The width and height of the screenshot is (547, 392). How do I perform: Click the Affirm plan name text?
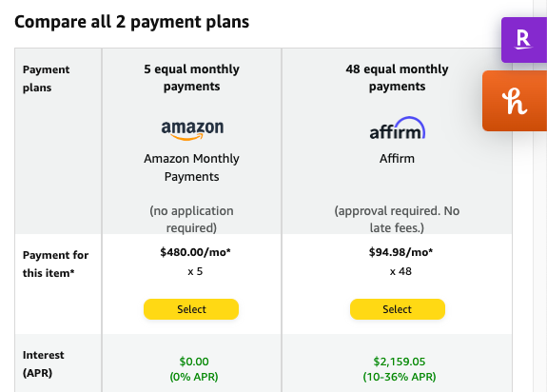[397, 159]
